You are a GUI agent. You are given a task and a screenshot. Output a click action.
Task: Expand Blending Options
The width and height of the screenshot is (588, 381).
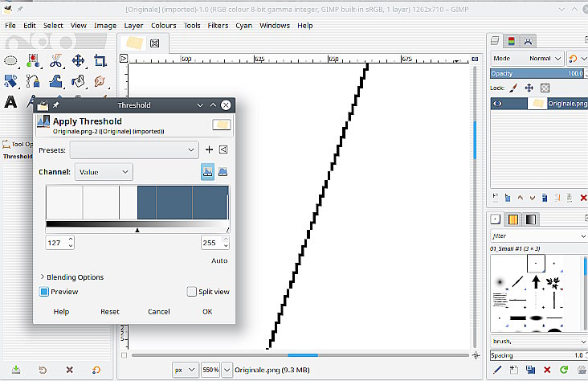pos(72,277)
